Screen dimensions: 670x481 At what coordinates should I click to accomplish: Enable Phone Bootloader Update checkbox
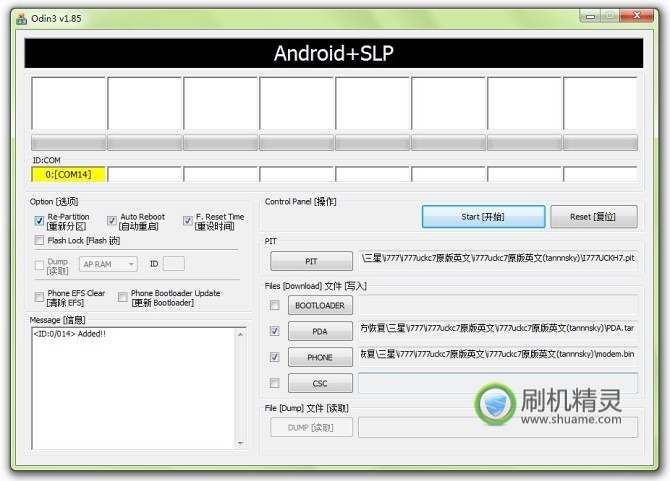pyautogui.click(x=123, y=297)
